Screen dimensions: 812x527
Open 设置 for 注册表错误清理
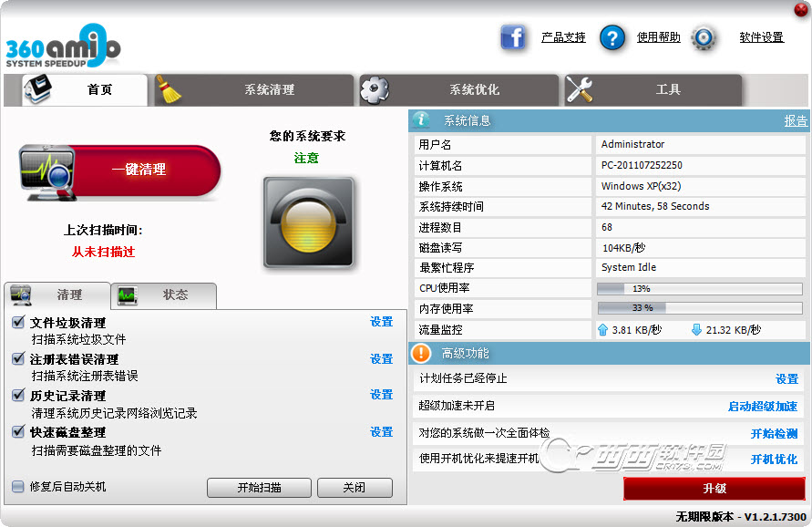[x=382, y=358]
